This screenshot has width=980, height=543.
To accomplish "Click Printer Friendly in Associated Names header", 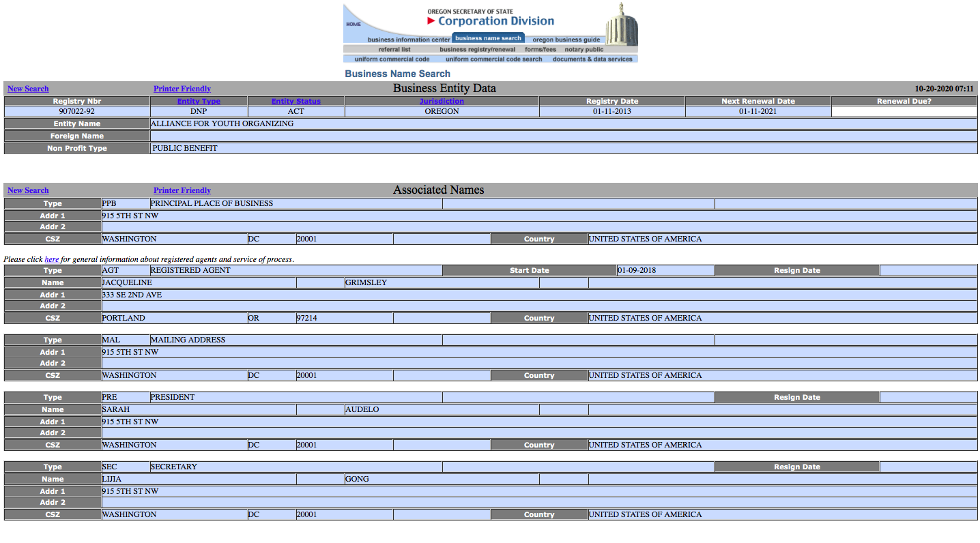I will pyautogui.click(x=182, y=190).
